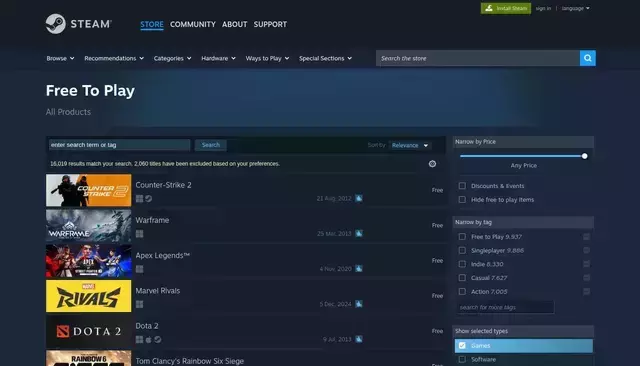
Task: Exclude the Action tag icon
Action: (x=587, y=291)
